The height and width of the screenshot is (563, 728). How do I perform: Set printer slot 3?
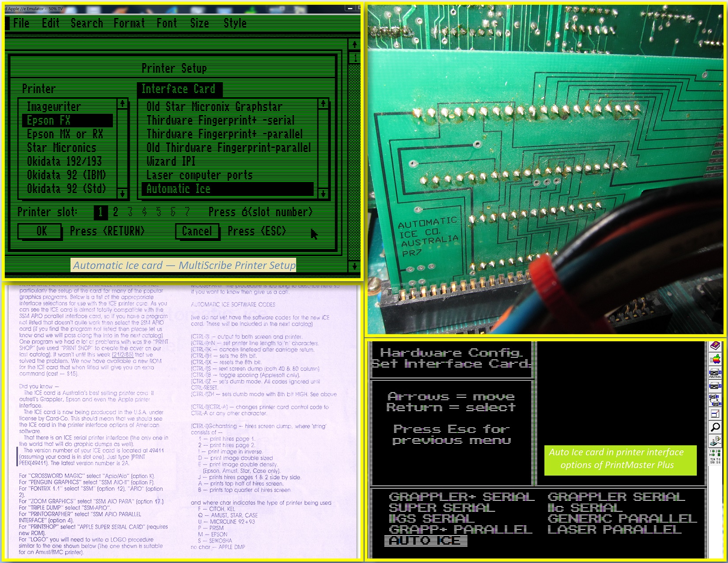coord(130,212)
